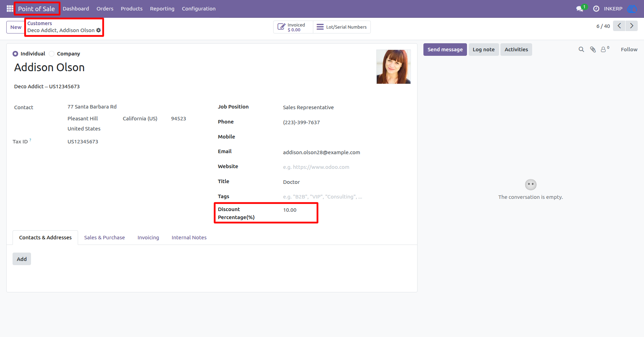
Task: Open the apps grid menu icon
Action: pyautogui.click(x=10, y=8)
